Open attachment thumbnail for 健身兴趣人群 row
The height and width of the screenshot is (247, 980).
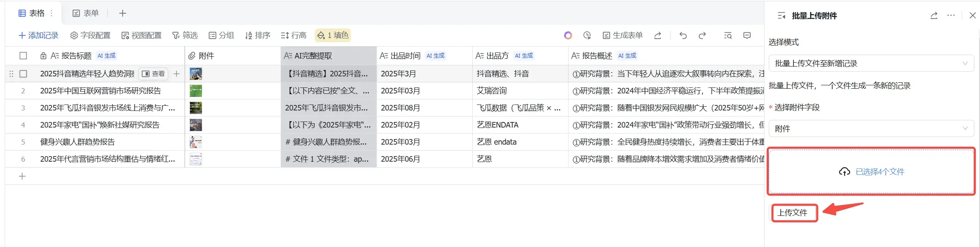(195, 142)
